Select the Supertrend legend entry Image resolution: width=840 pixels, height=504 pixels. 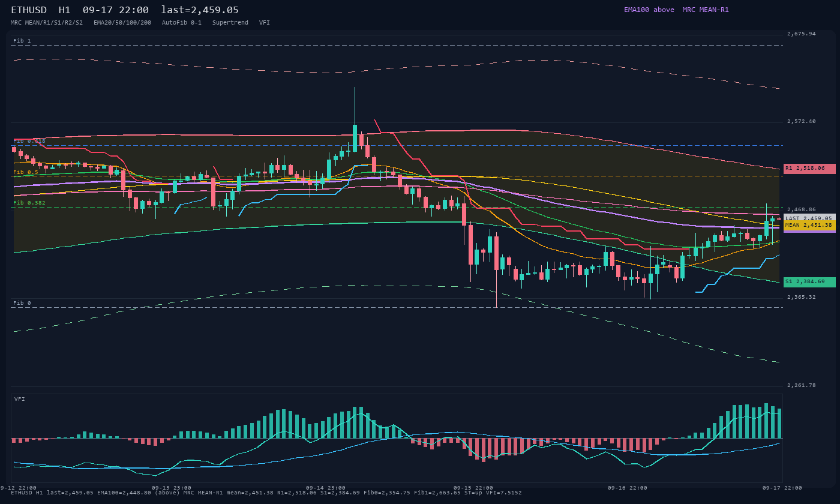click(x=230, y=22)
